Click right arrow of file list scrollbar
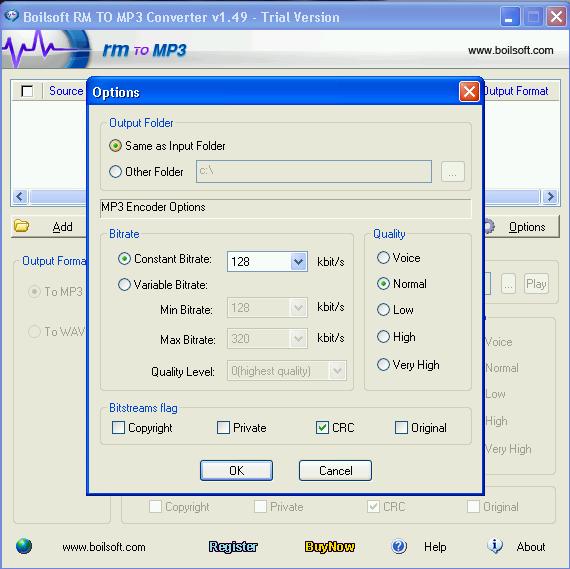Viewport: 570px width, 569px height. [x=550, y=197]
